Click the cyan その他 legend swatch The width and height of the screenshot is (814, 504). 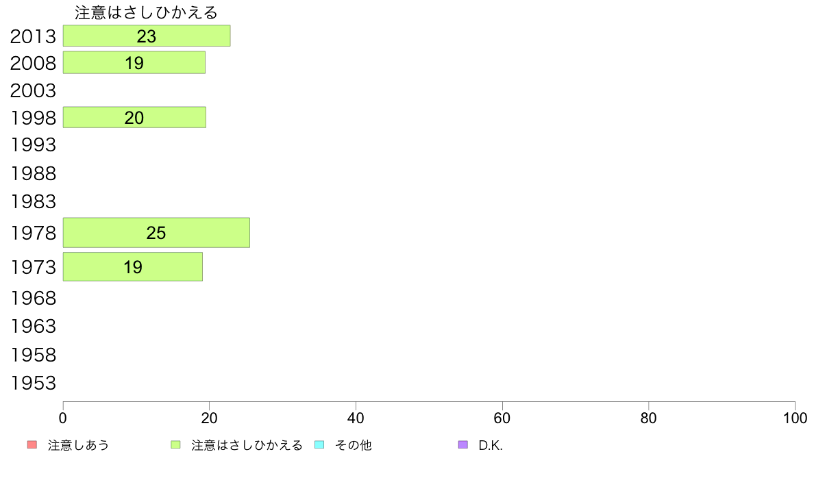click(319, 445)
